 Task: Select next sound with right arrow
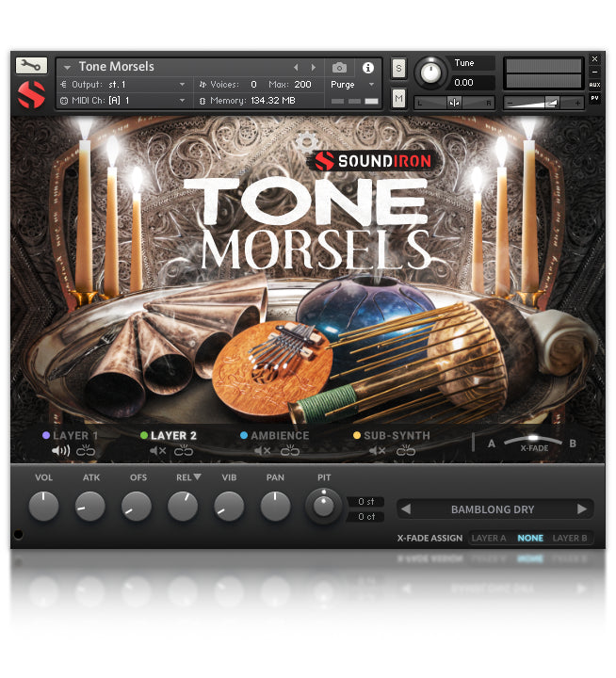click(x=582, y=509)
